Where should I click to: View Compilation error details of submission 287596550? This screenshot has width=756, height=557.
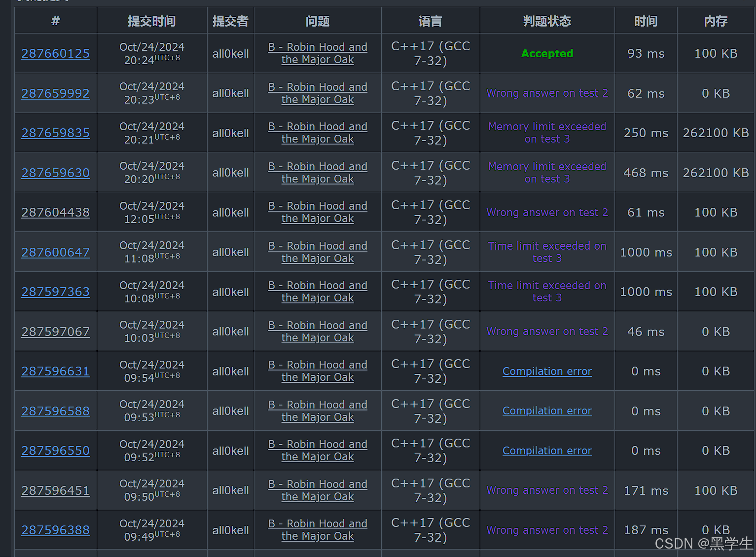pos(546,450)
